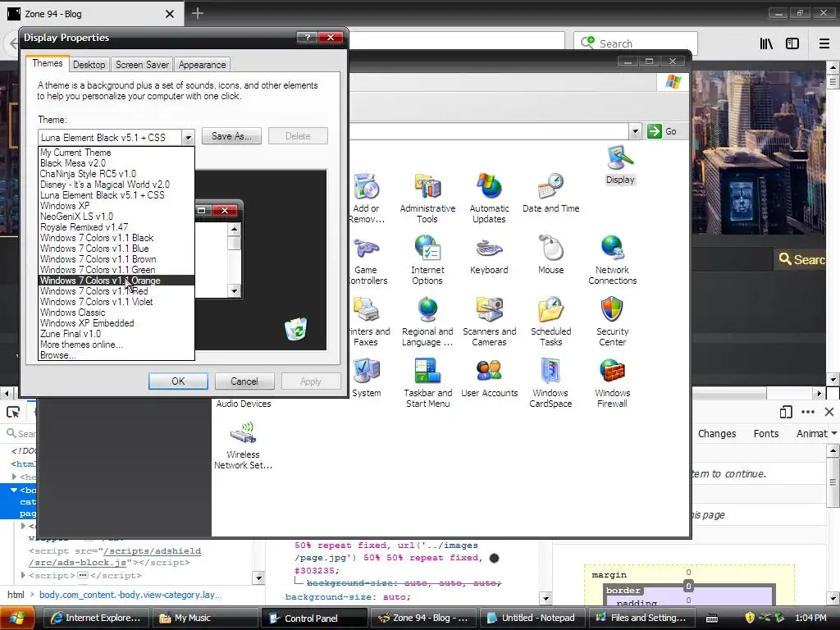Open Internet Options icon
Viewport: 840px width, 630px height.
[x=427, y=260]
